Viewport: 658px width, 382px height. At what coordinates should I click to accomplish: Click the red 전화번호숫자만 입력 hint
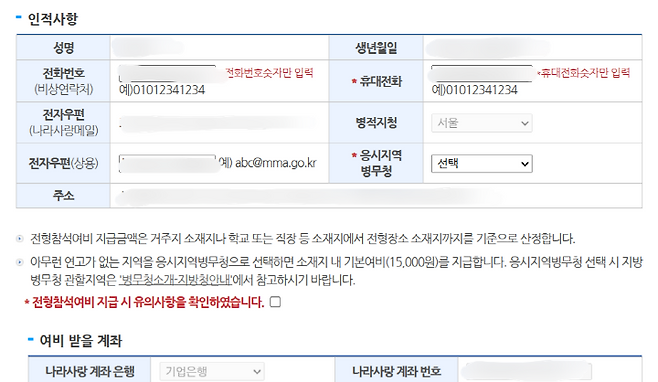pos(269,73)
